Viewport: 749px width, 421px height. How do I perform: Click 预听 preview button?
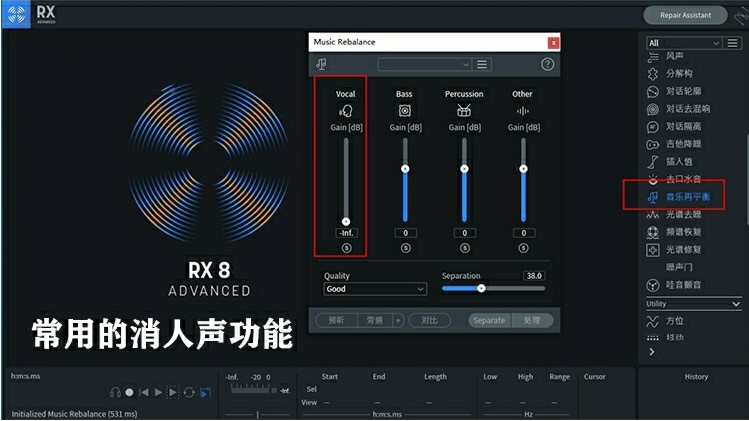tap(336, 320)
